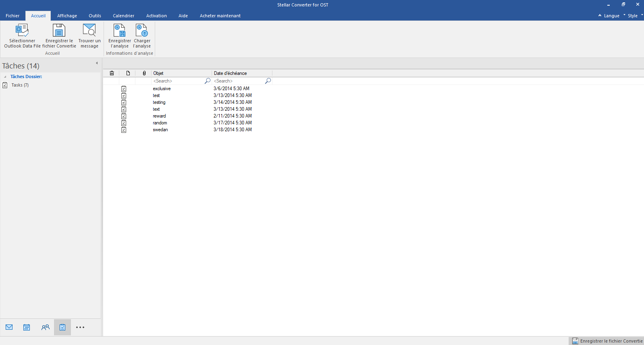
Task: Switch to Calendar view icon
Action: (27, 327)
